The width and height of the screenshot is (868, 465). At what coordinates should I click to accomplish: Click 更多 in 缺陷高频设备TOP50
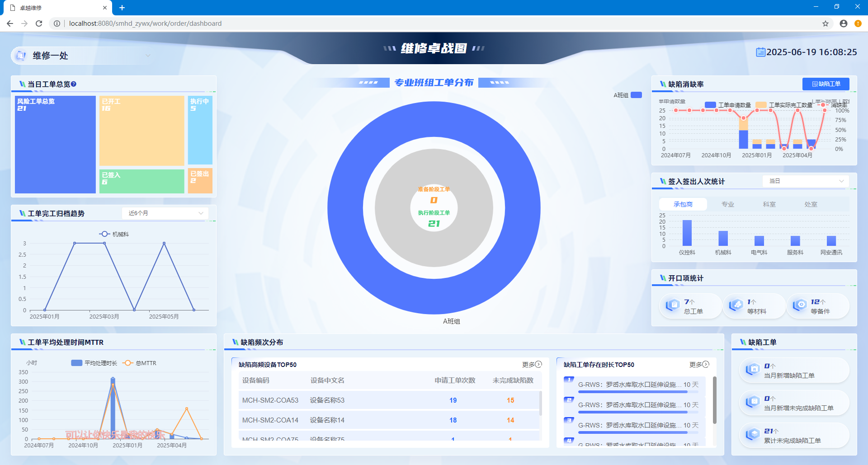click(x=532, y=364)
